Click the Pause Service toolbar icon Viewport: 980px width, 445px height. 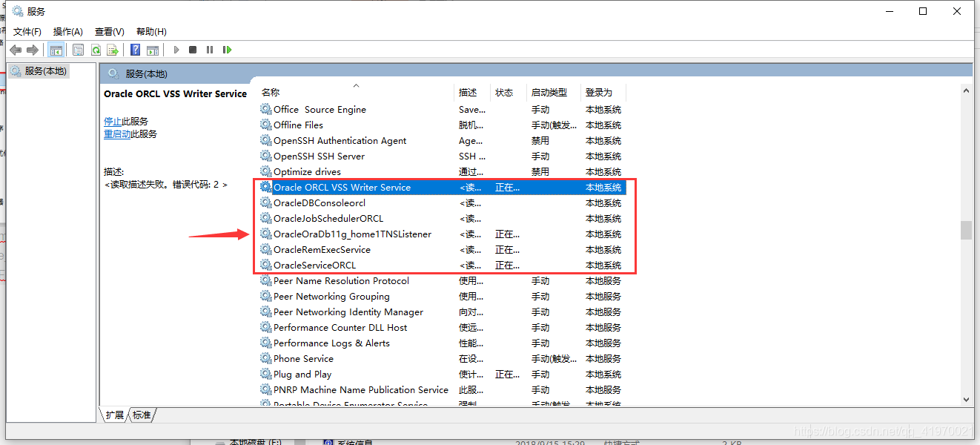tap(210, 50)
